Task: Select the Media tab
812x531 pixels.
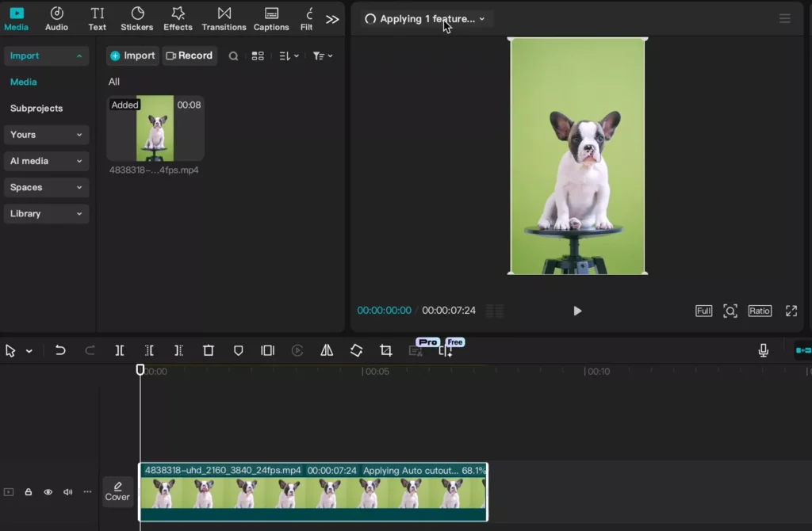Action: [x=16, y=19]
